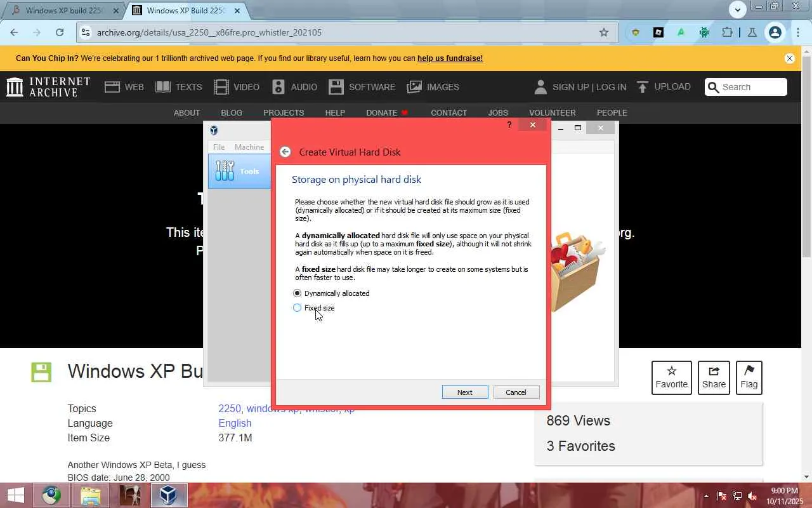Open the JOBS link
812x508 pixels.
(x=498, y=112)
